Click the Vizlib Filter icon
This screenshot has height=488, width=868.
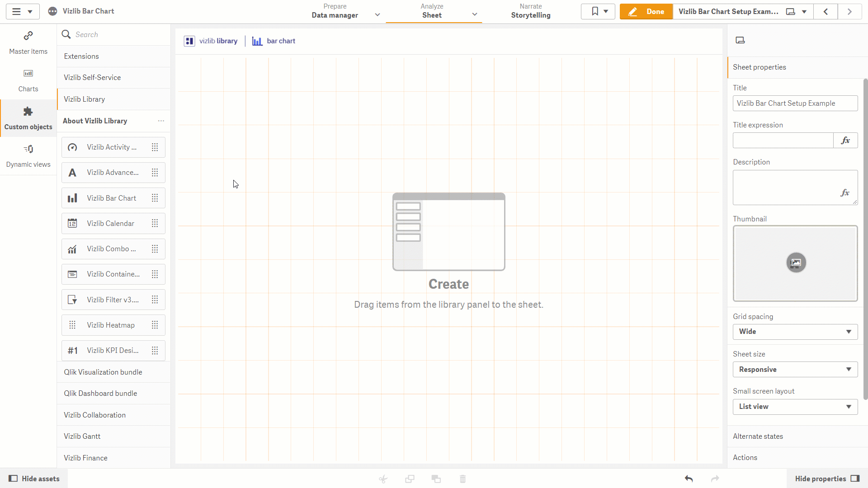[72, 300]
